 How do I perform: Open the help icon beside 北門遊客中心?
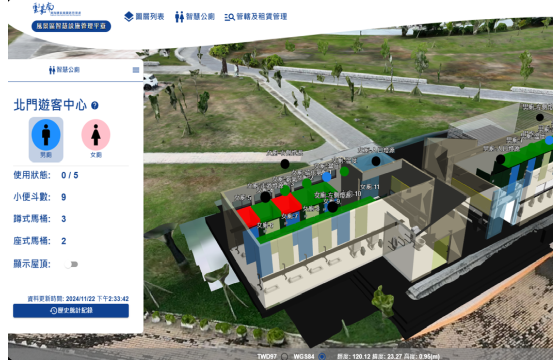point(95,105)
